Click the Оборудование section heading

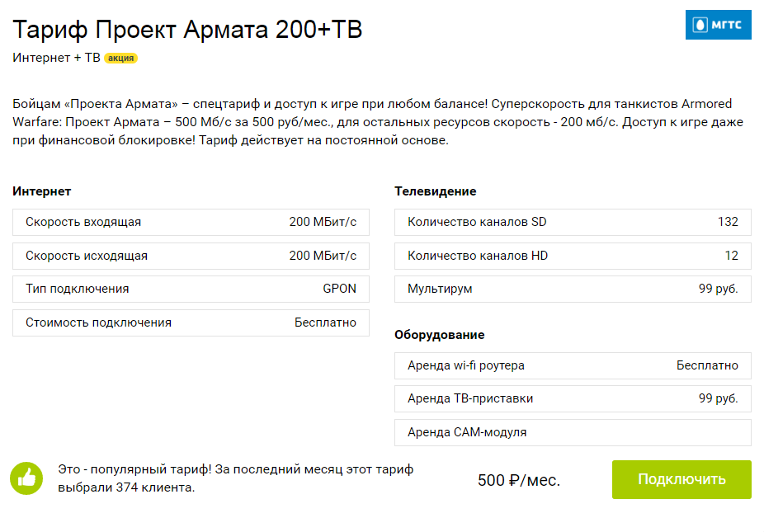(x=440, y=335)
